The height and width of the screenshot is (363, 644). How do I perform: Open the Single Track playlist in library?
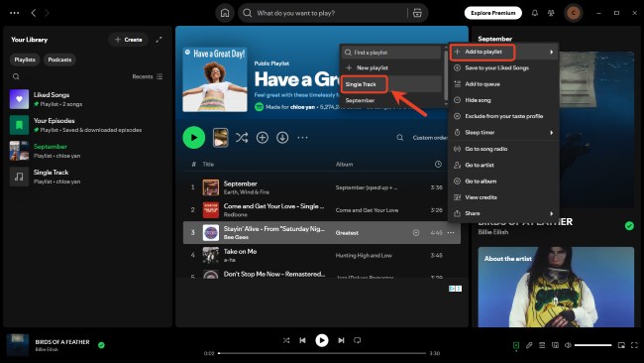pyautogui.click(x=88, y=177)
